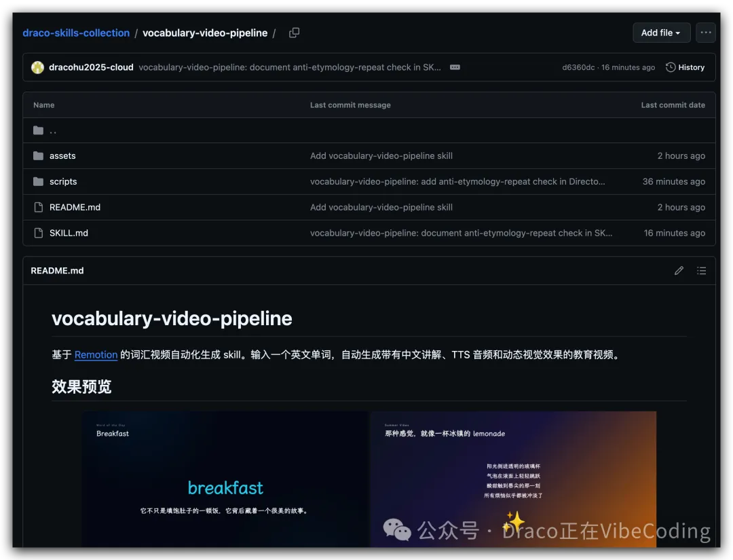733x560 pixels.
Task: Navigate to parent directory row
Action: click(x=53, y=130)
